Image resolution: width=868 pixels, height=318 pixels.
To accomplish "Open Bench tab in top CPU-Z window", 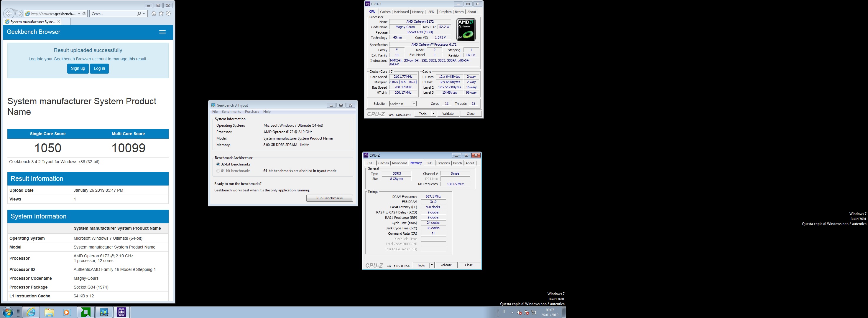I will 459,12.
